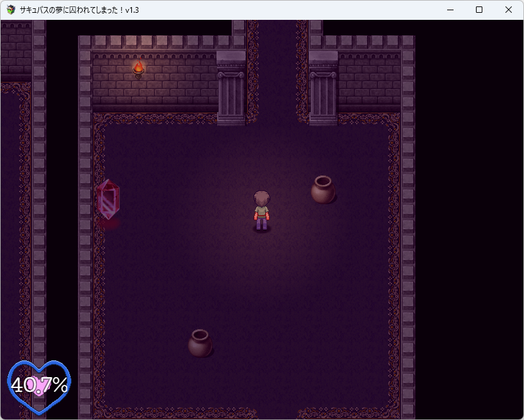
Task: Click the pink floating crystal
Action: 108,200
